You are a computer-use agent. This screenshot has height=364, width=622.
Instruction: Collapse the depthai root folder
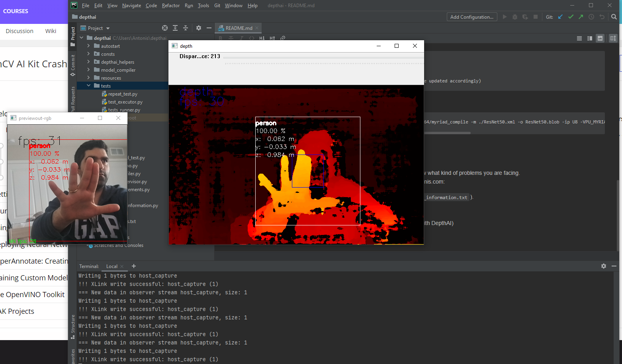point(82,38)
